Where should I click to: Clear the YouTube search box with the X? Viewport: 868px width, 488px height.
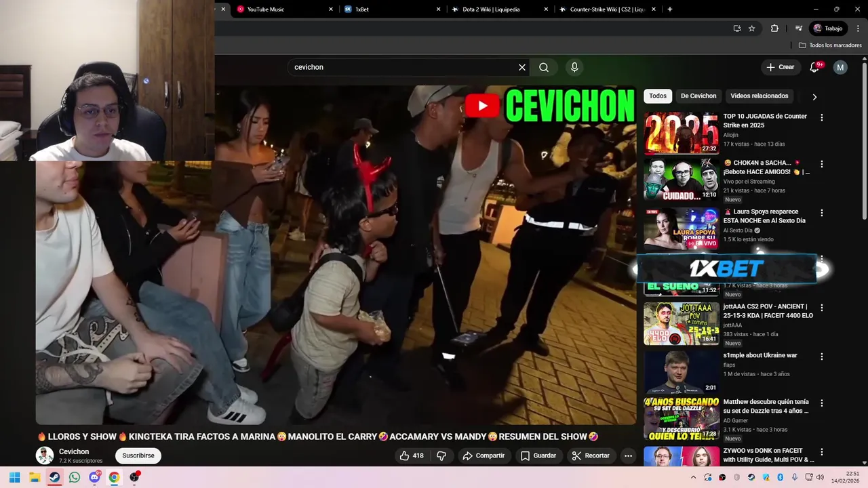[522, 67]
